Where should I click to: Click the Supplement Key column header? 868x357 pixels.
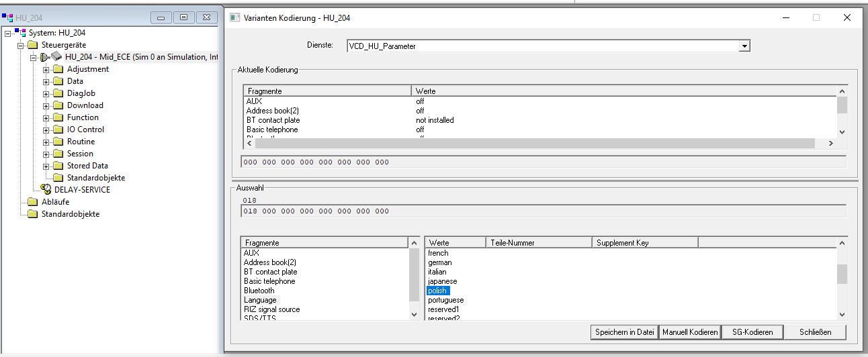645,242
